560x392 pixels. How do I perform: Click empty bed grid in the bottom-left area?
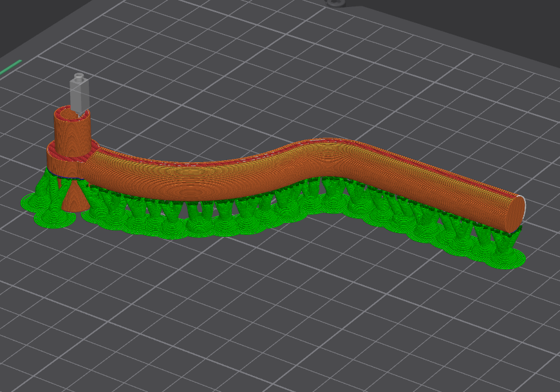click(x=97, y=309)
